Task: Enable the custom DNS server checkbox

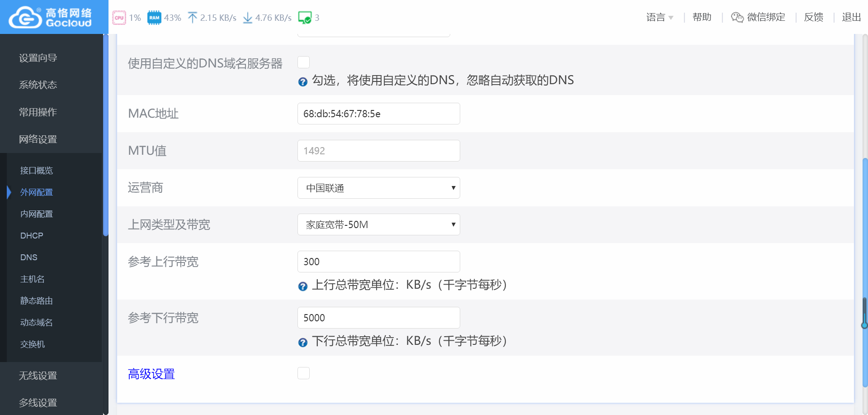Action: coord(304,62)
